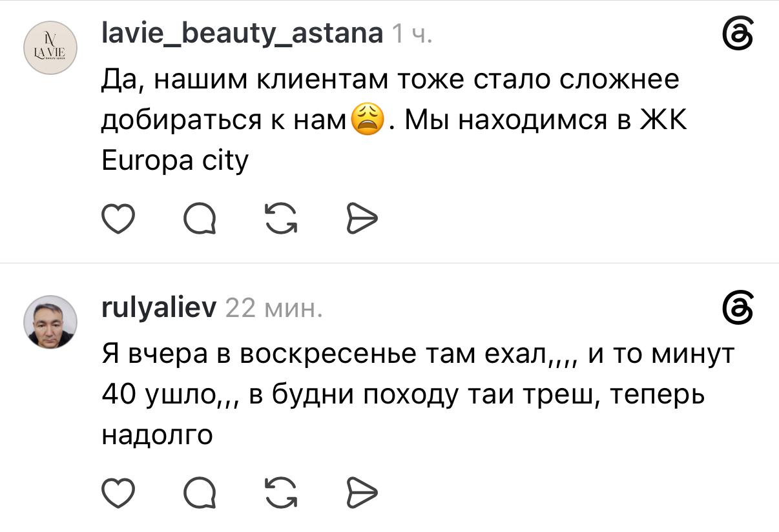This screenshot has height=532, width=779.
Task: Open comment text starting "Я вчера в воскресенье"
Action: (x=419, y=394)
